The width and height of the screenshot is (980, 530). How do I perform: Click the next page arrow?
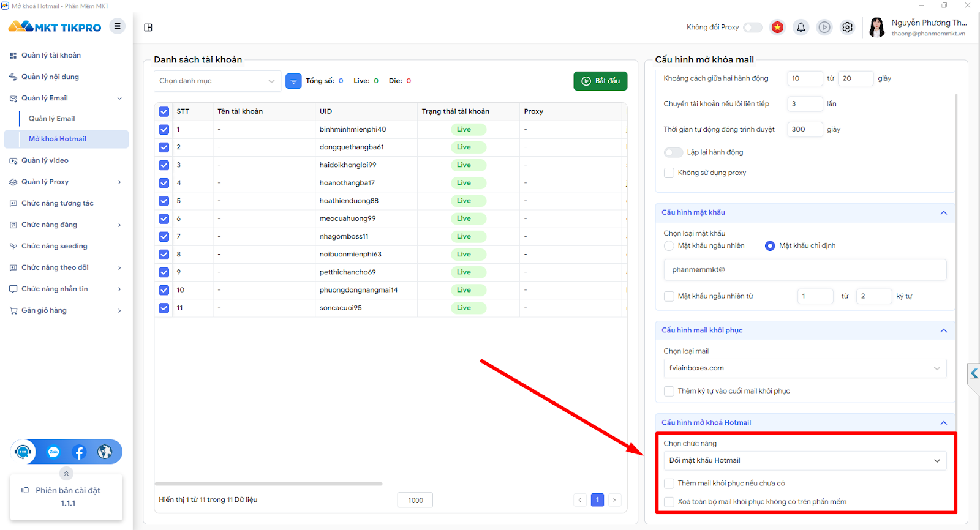coord(615,500)
